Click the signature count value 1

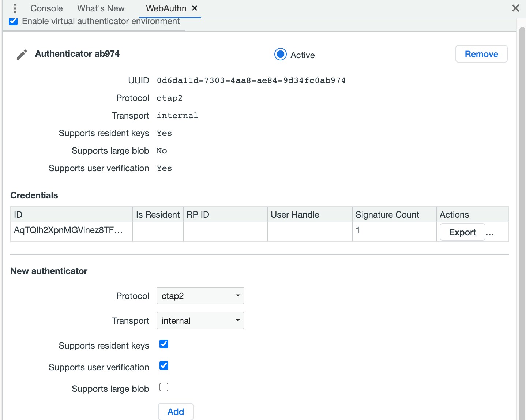pos(358,230)
